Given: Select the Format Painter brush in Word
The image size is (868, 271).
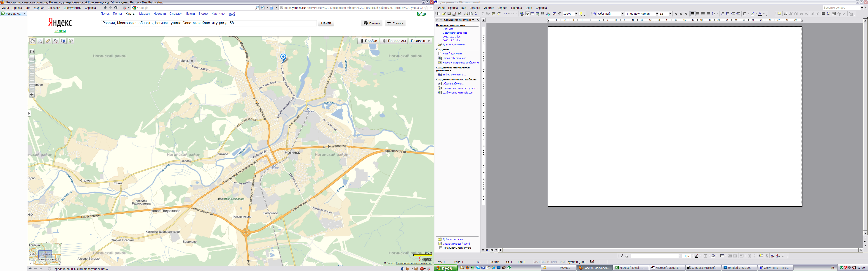Looking at the screenshot, I should [499, 14].
